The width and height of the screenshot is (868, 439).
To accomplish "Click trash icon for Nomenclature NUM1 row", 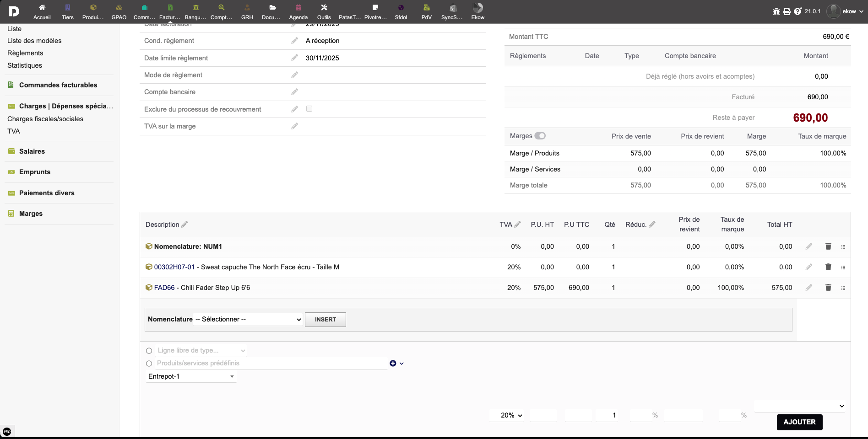I will pyautogui.click(x=828, y=246).
